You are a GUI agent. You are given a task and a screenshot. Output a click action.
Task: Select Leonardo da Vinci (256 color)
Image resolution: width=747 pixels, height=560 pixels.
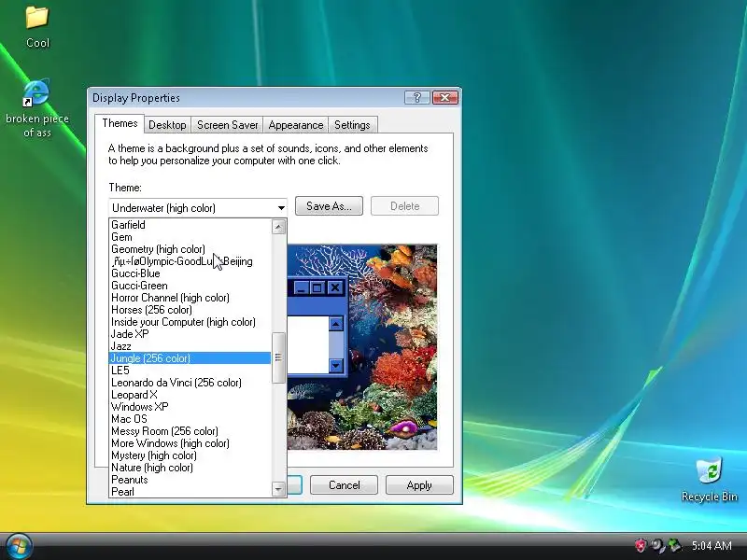coord(190,383)
